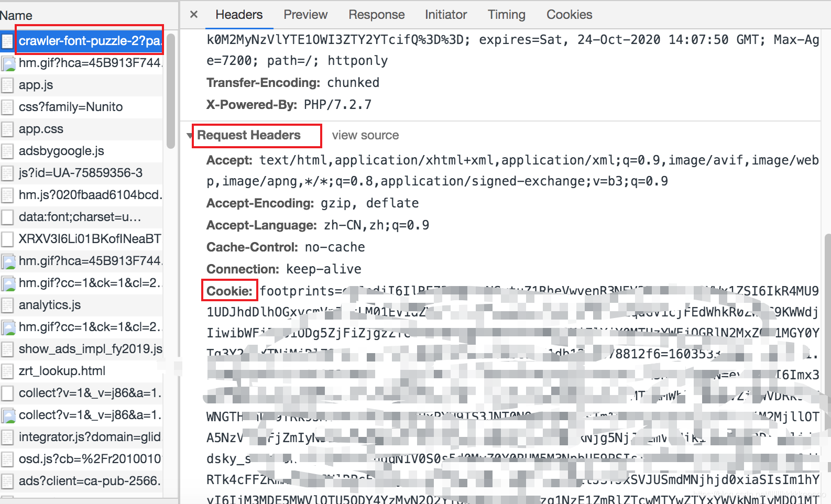831x504 pixels.
Task: Close the request details panel
Action: point(194,15)
